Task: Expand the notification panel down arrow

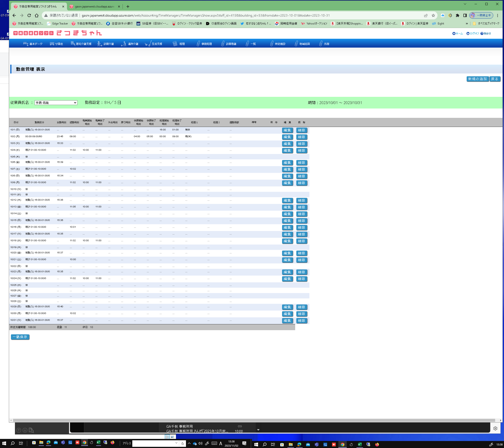Action: click(258, 430)
